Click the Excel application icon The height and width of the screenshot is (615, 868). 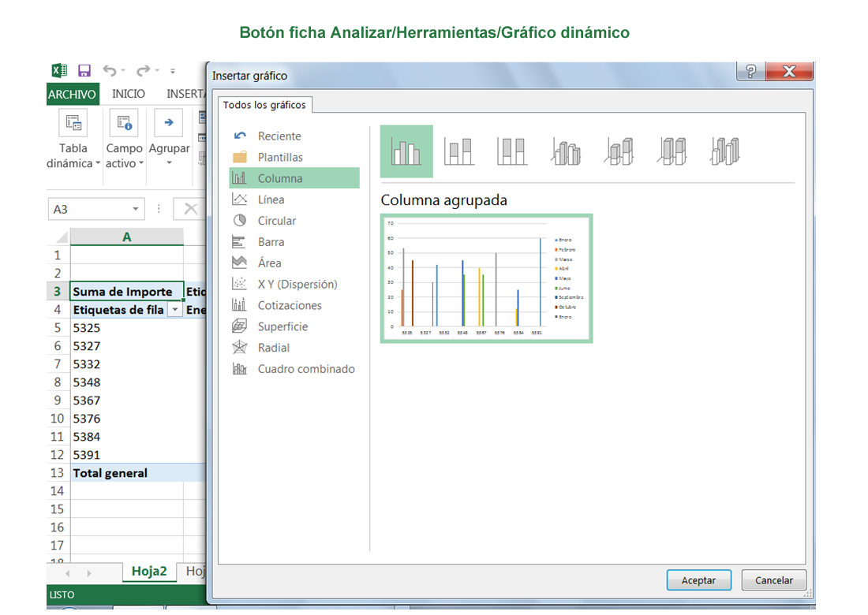59,70
